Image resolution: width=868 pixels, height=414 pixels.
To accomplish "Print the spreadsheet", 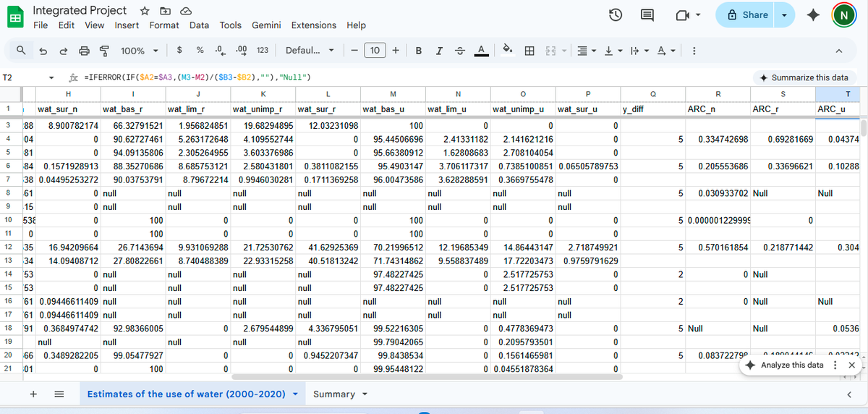I will pyautogui.click(x=83, y=51).
